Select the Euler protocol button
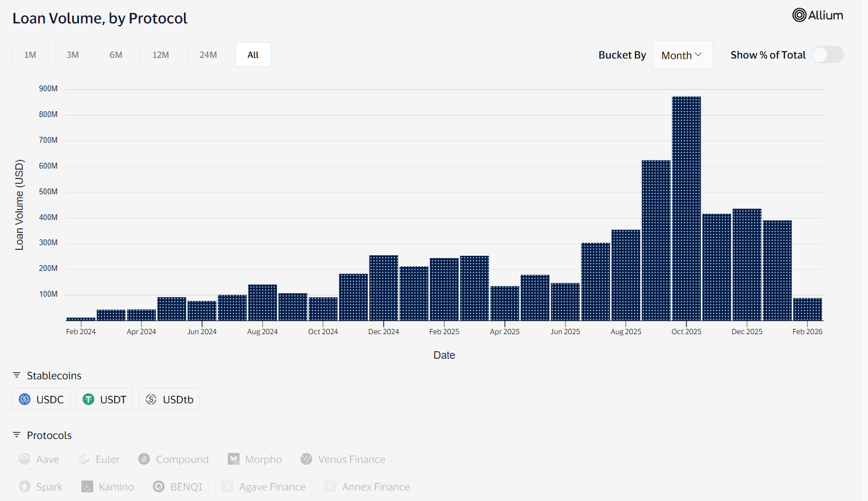 [99, 459]
